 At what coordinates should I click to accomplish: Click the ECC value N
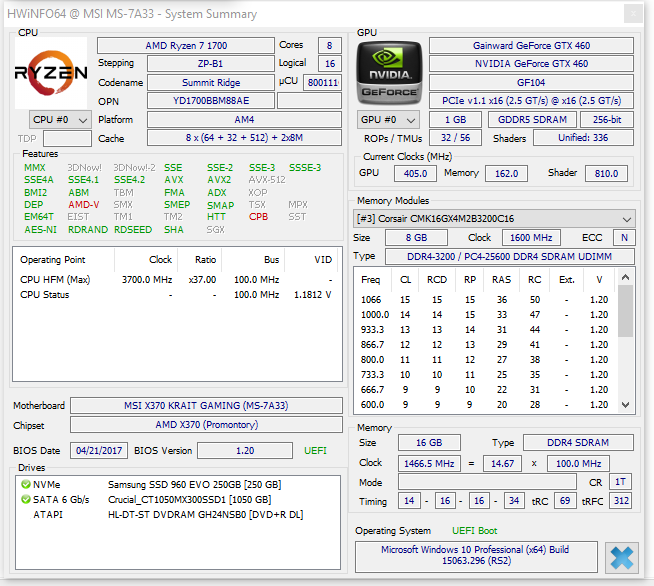[x=624, y=238]
